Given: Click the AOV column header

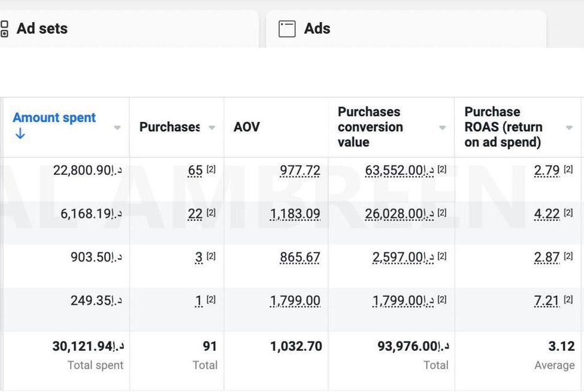Looking at the screenshot, I should pos(247,127).
